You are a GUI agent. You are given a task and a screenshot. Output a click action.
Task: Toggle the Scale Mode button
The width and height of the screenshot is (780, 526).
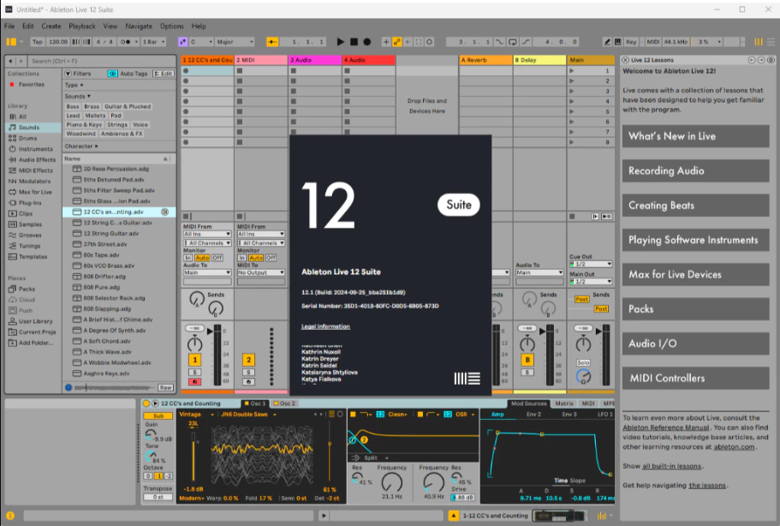coord(183,42)
